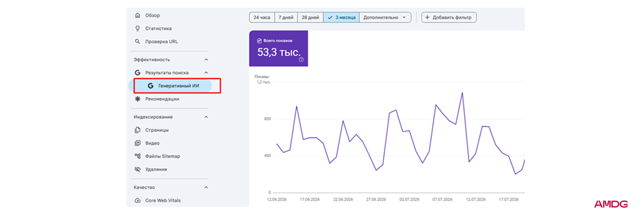Open the Дополнительно date dropdown
This screenshot has width=644, height=215.
[x=385, y=17]
